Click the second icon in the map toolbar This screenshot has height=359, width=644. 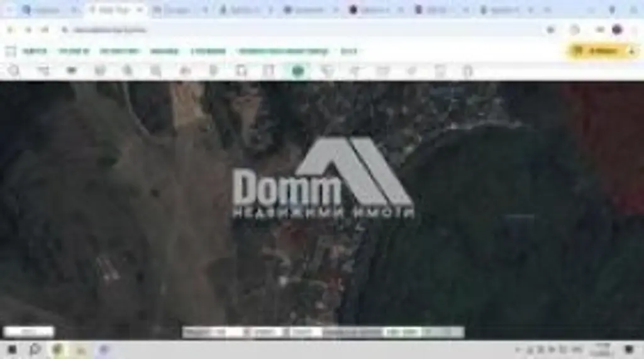[43, 71]
